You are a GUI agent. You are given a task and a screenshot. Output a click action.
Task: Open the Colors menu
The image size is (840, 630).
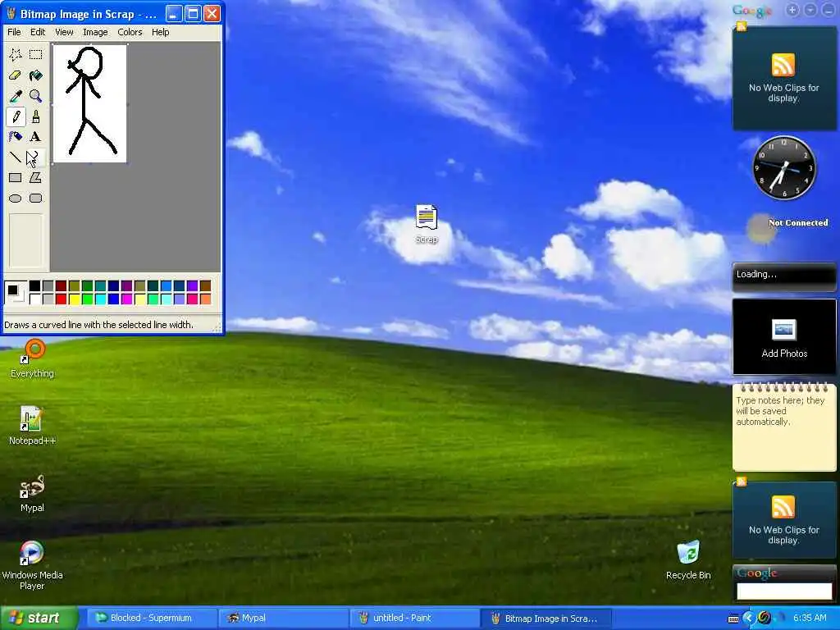[x=130, y=32]
